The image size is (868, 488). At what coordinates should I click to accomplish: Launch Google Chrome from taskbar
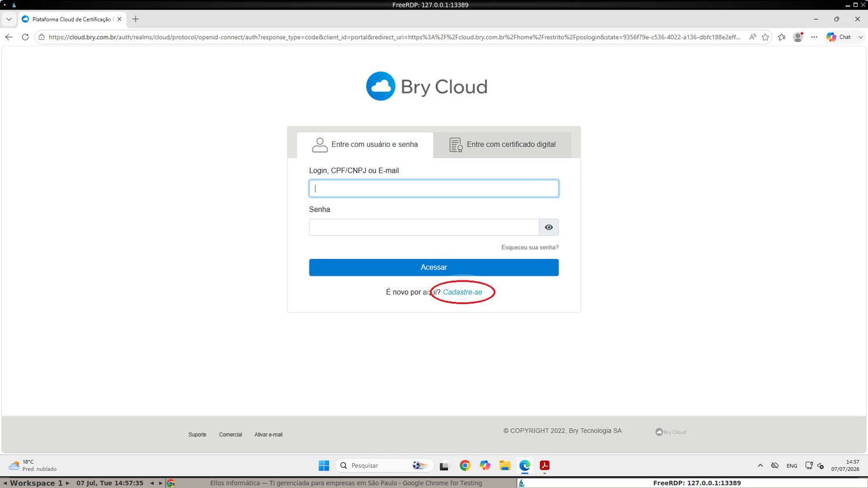(x=465, y=465)
